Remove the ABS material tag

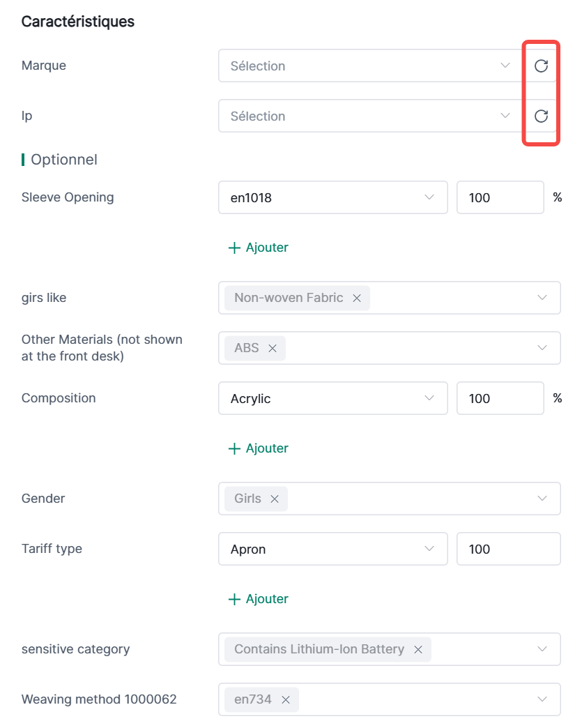coord(273,349)
